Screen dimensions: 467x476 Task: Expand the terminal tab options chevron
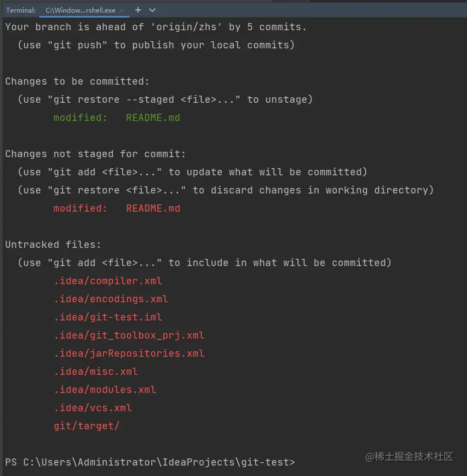coord(152,10)
